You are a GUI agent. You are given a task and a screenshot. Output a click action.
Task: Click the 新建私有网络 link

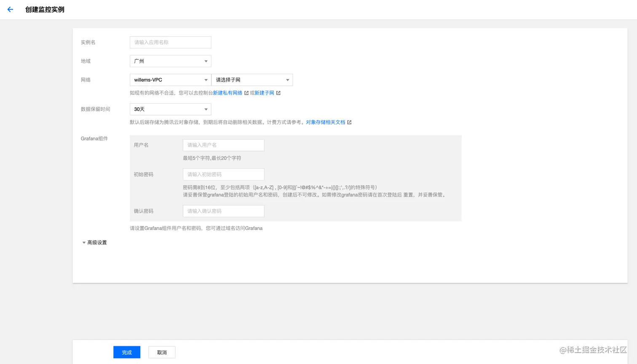pos(227,93)
